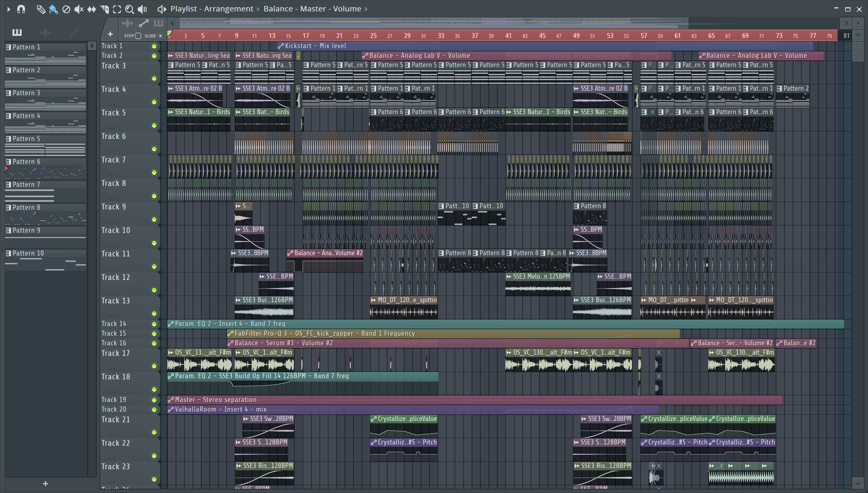Select the Delete tool
The height and width of the screenshot is (493, 868).
66,9
